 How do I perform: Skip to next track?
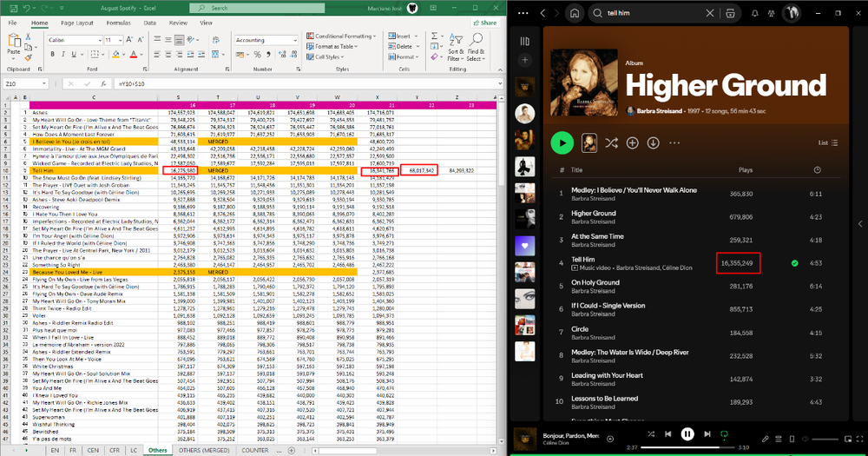[707, 433]
